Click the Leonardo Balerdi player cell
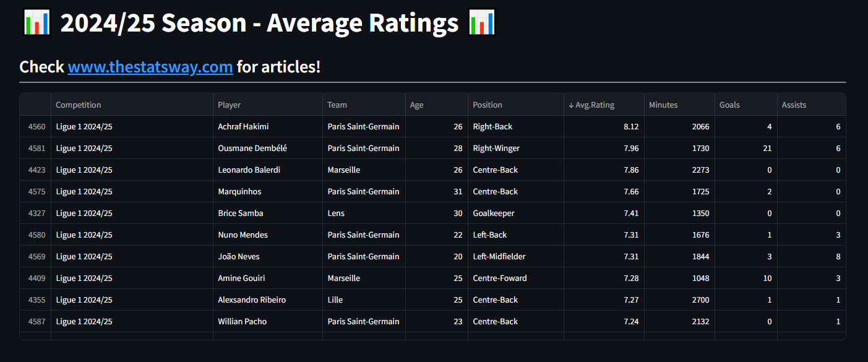Viewport: 868px width, 362px height. coord(268,170)
